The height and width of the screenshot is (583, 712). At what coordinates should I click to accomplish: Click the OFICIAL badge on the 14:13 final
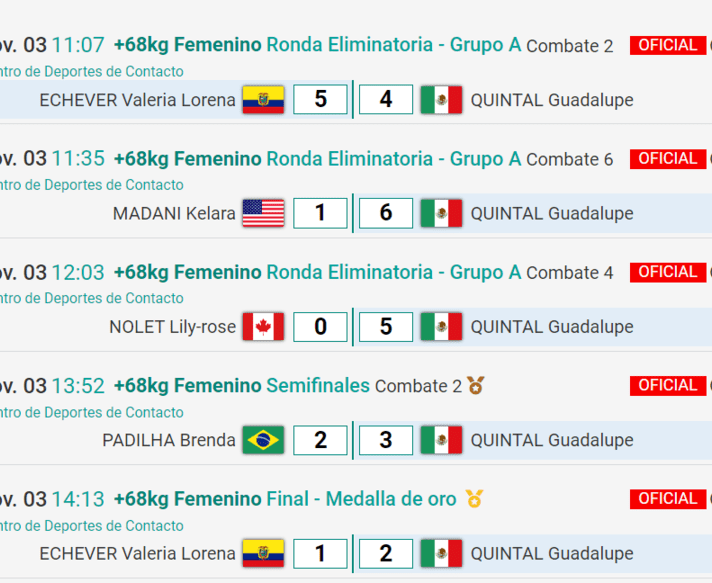pos(667,498)
